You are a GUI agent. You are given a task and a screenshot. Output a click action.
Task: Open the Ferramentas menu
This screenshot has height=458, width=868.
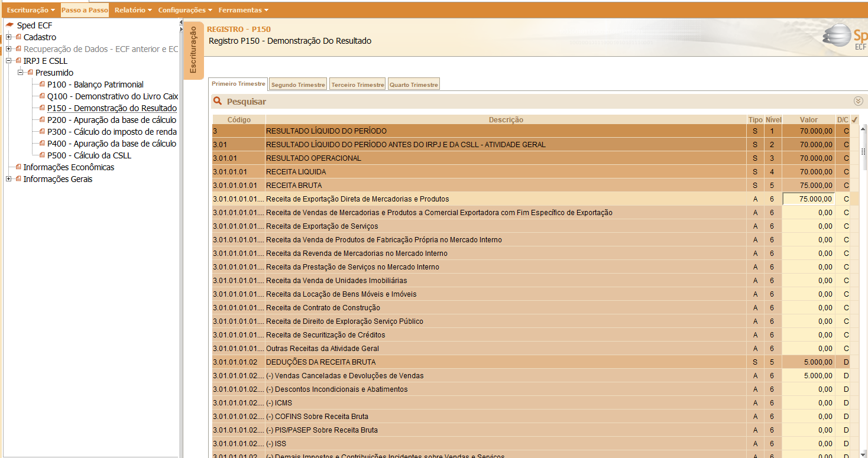click(x=243, y=10)
